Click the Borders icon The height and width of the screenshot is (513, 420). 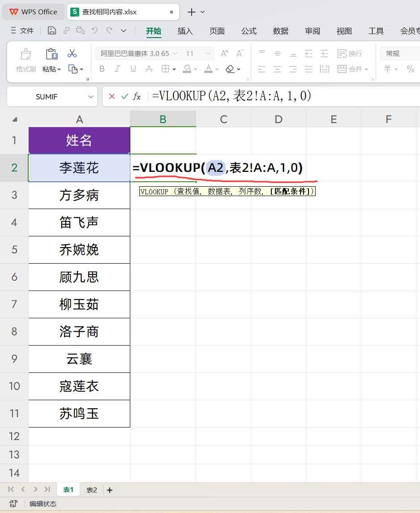coord(165,68)
